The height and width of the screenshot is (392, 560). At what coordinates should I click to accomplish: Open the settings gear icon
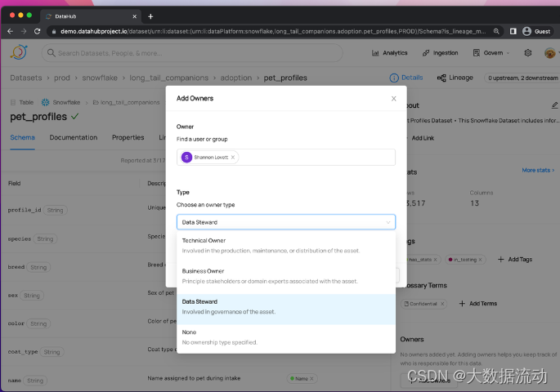pos(528,53)
